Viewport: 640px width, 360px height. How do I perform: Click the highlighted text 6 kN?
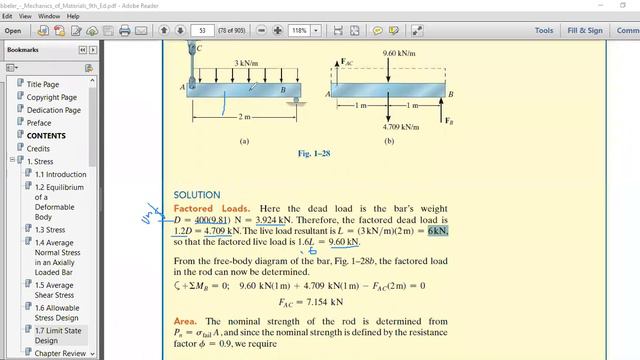click(438, 231)
